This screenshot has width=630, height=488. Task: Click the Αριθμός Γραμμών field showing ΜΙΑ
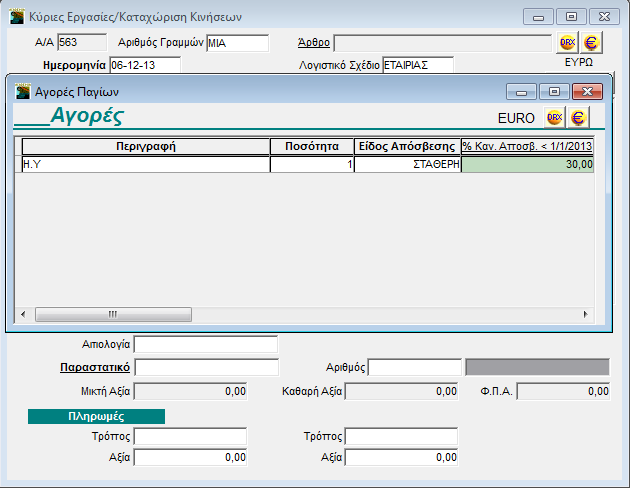[237, 43]
